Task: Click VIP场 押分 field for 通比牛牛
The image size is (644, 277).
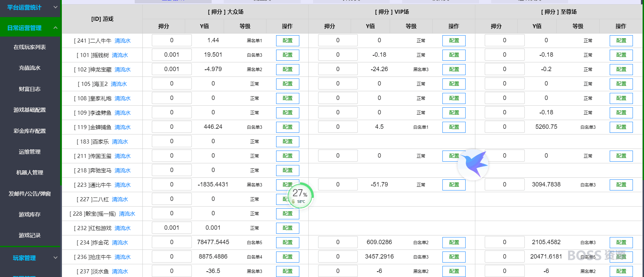Action: 338,184
